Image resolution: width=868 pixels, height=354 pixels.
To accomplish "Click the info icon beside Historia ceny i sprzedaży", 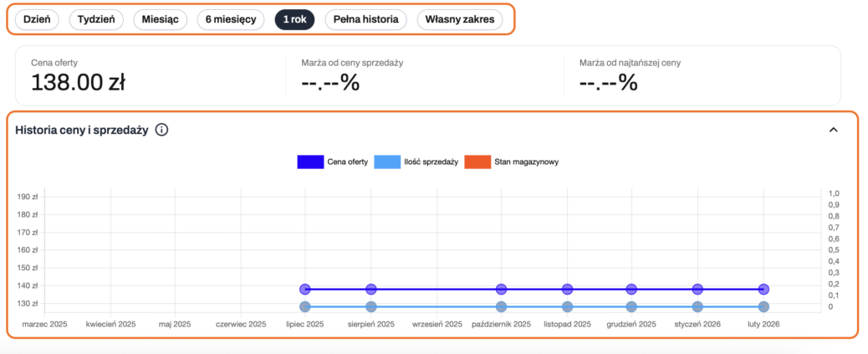I will coord(162,130).
